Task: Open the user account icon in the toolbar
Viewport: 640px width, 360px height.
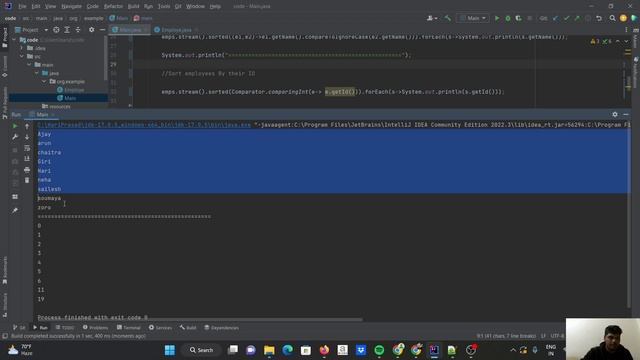Action: (x=431, y=18)
